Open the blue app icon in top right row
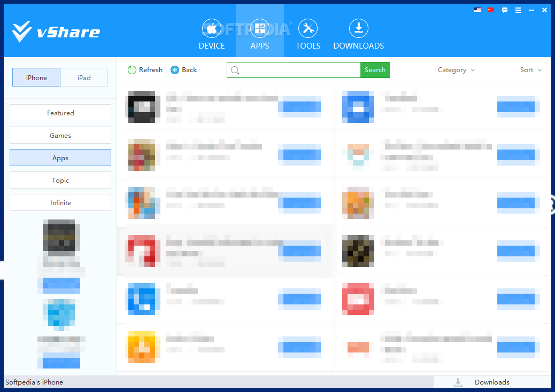Viewport: 555px width, 392px height. pyautogui.click(x=358, y=107)
